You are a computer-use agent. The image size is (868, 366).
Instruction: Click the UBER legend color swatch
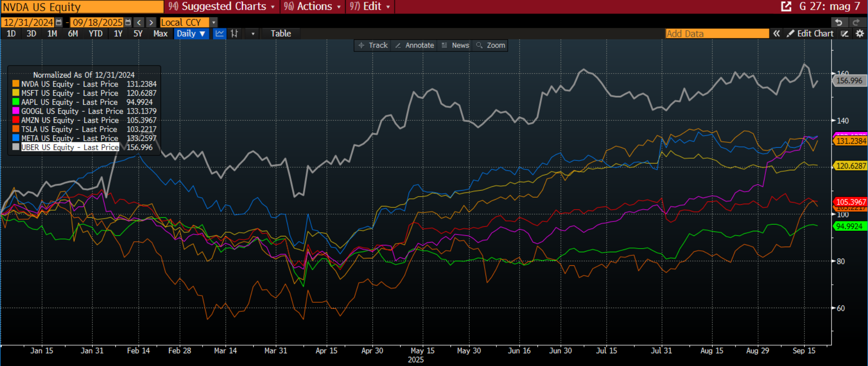click(x=16, y=147)
